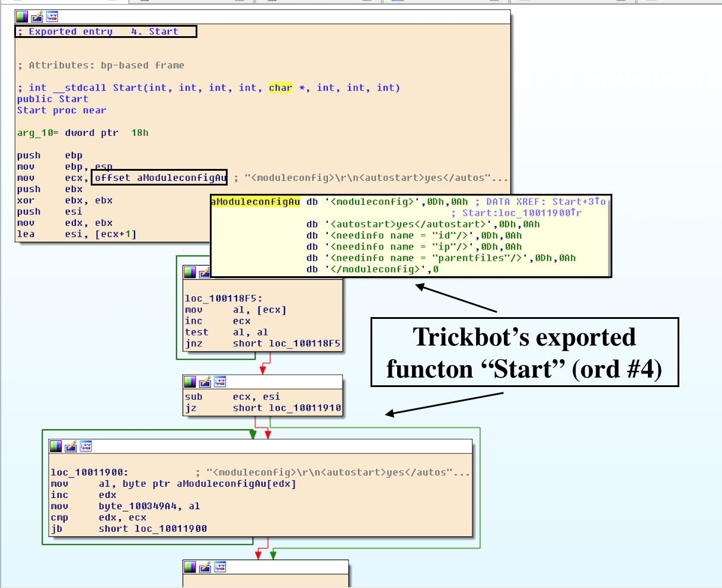Image resolution: width=722 pixels, height=588 pixels.
Task: Select the 'public Start' line
Action: 52,99
